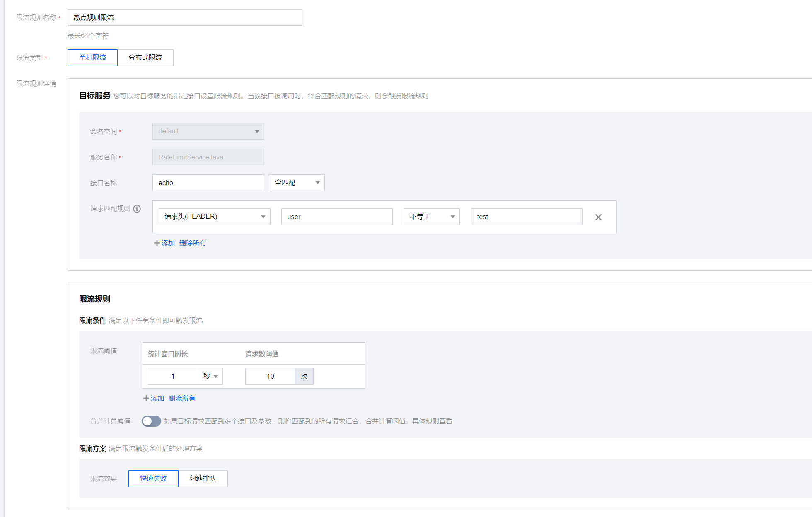Click 删除所有 under request match rules
812x517 pixels.
tap(193, 243)
